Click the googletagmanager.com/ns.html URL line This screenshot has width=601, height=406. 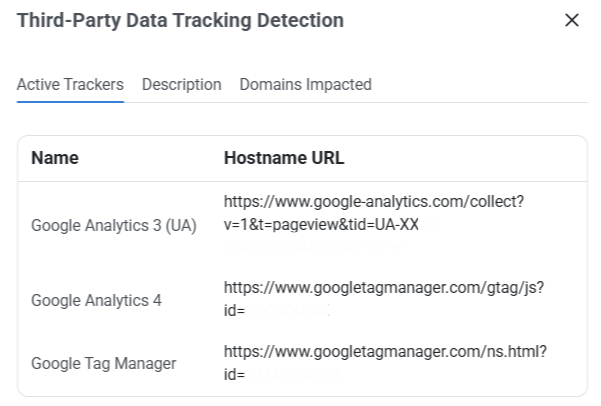coord(385,352)
